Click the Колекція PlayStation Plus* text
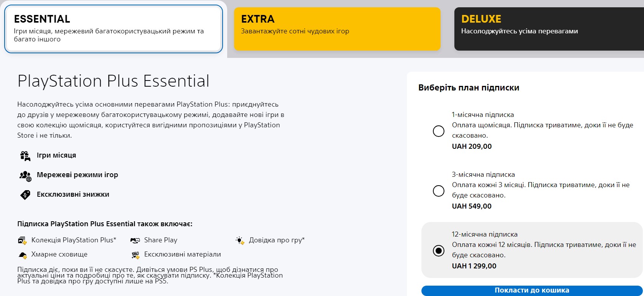The image size is (644, 296). [x=74, y=240]
